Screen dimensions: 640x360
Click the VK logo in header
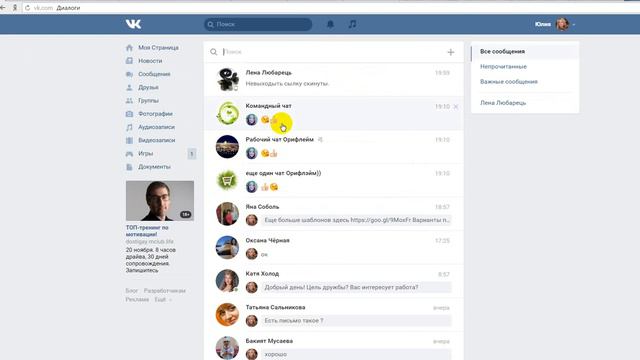click(133, 24)
